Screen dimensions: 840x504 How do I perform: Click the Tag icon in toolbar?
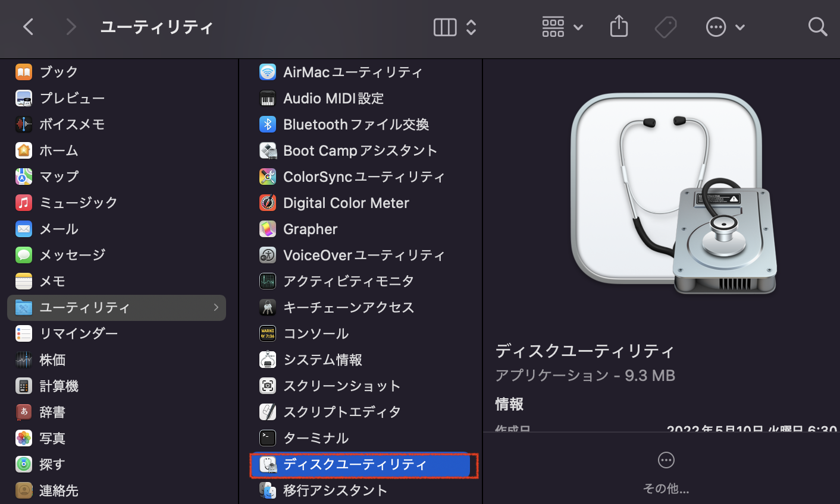pyautogui.click(x=666, y=27)
